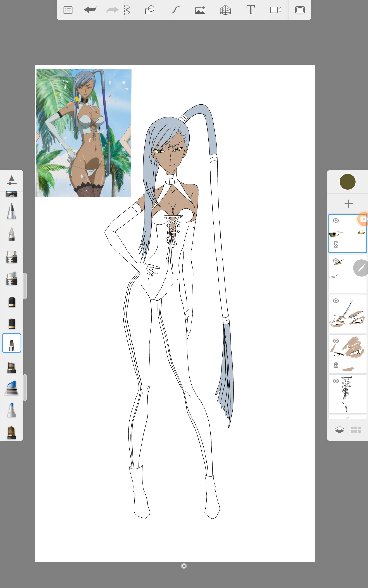The height and width of the screenshot is (588, 368).
Task: Choose the silver ink pen brush
Action: click(11, 211)
